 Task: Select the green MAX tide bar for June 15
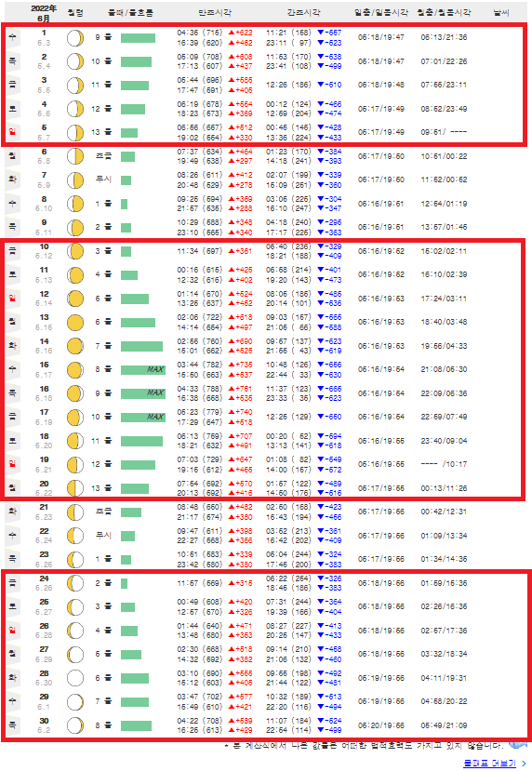point(143,370)
